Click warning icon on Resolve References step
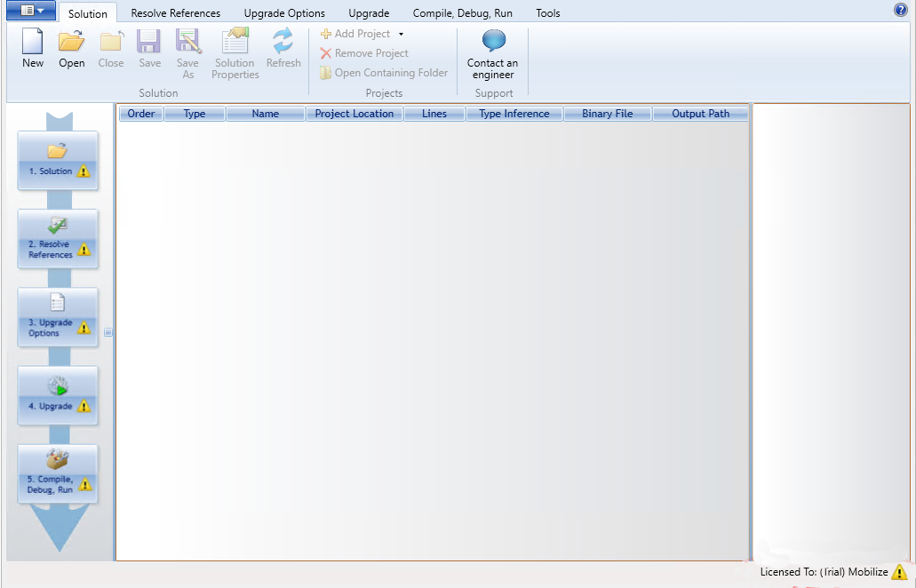This screenshot has height=588, width=916. (x=84, y=250)
